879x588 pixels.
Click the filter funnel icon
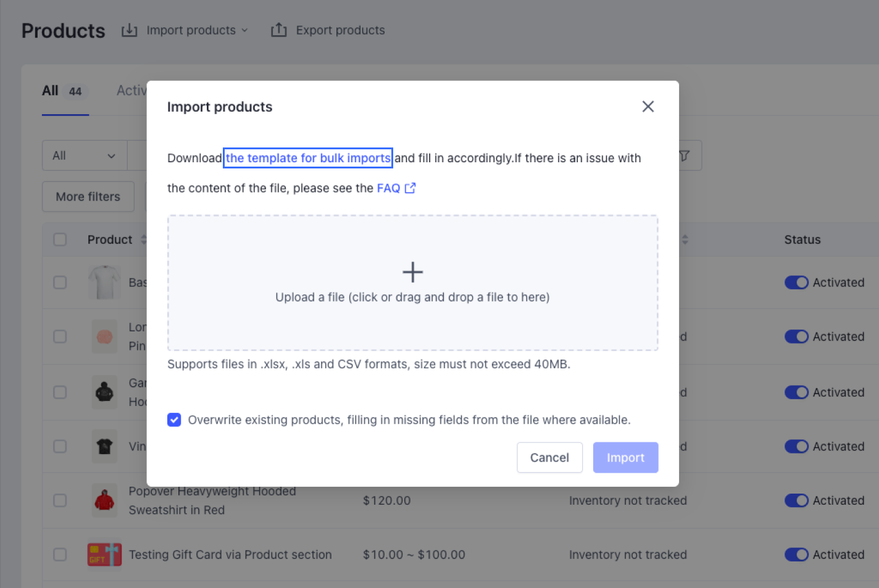pos(684,155)
